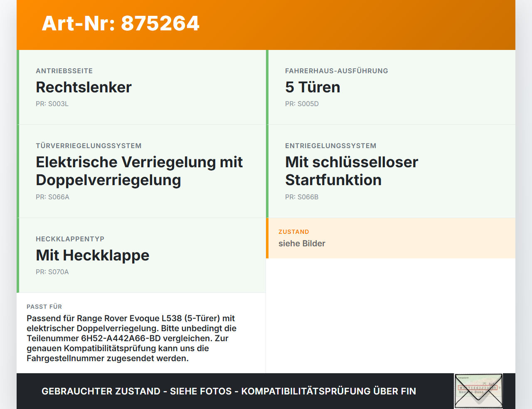Click the Passt für section label
This screenshot has width=532, height=409.
click(x=44, y=307)
